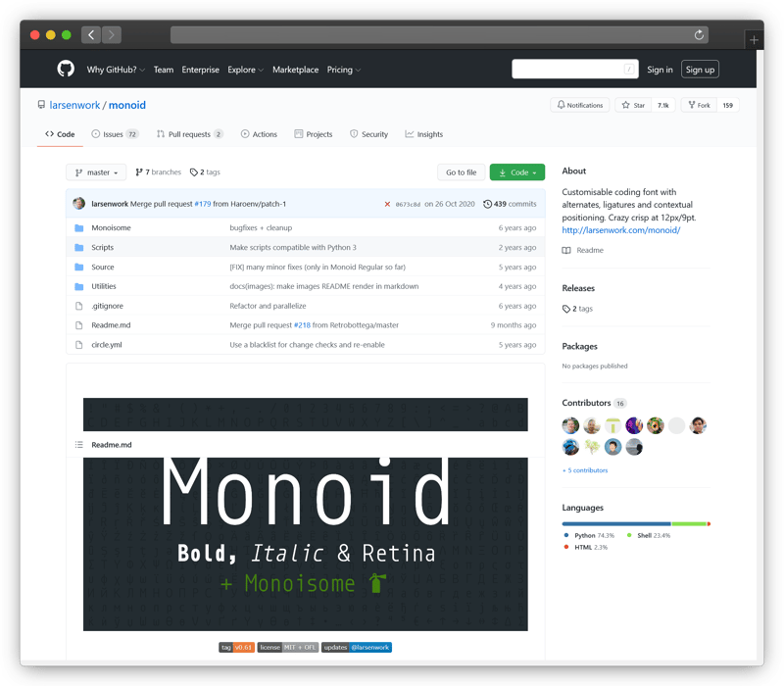Click the browser back arrow
The width and height of the screenshot is (784, 686).
tap(91, 34)
